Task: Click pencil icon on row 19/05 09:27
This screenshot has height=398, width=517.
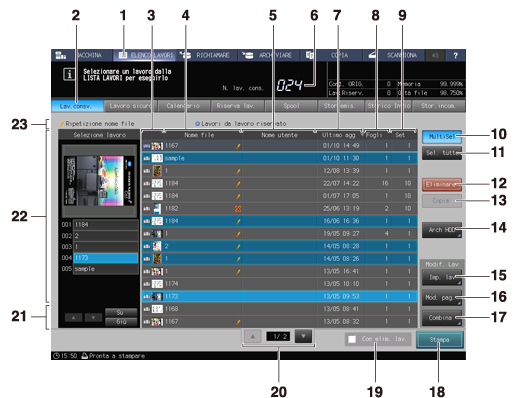Action: coord(238,234)
